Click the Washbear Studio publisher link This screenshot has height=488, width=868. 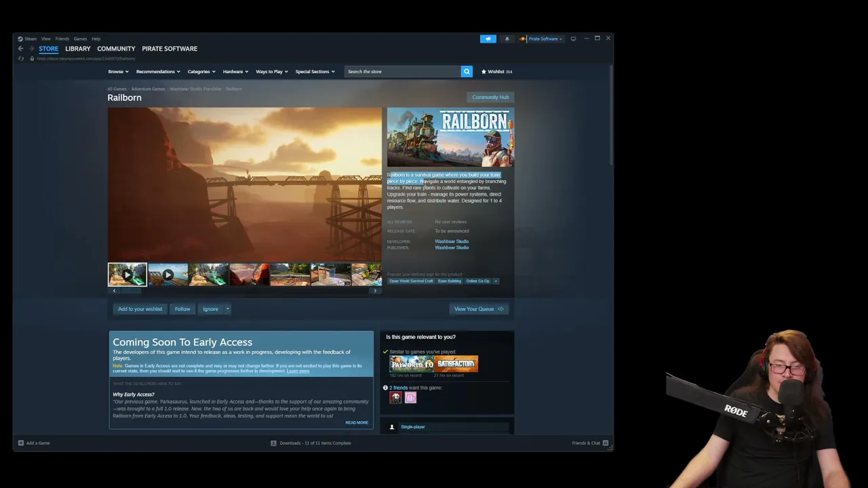[452, 247]
